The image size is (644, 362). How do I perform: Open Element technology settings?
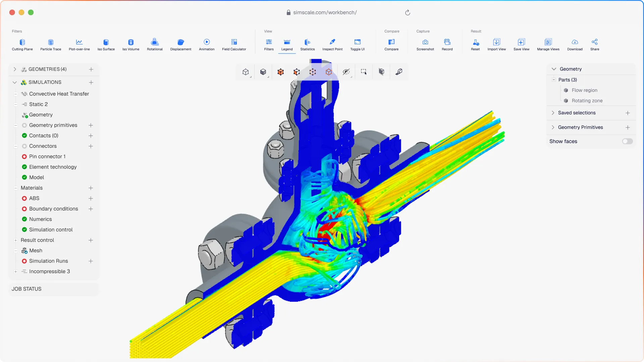click(53, 167)
